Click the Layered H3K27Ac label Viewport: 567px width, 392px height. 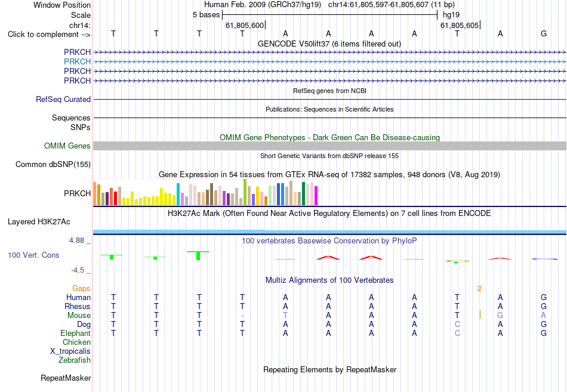39,222
